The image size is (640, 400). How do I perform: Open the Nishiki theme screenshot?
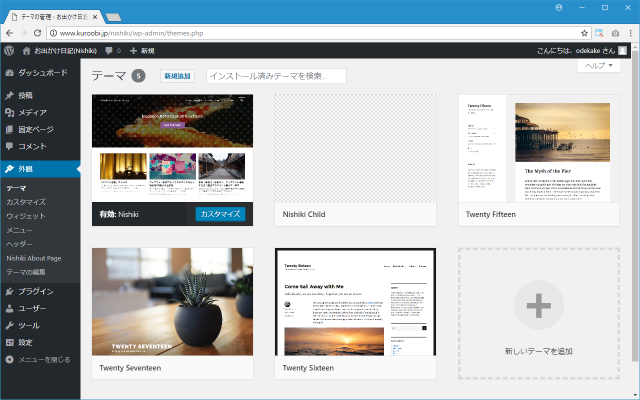[x=172, y=148]
